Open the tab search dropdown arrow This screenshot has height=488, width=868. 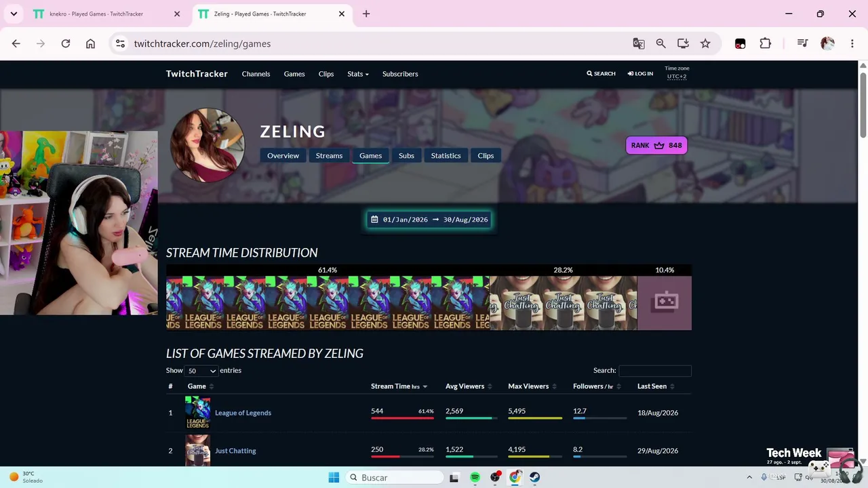click(x=14, y=14)
